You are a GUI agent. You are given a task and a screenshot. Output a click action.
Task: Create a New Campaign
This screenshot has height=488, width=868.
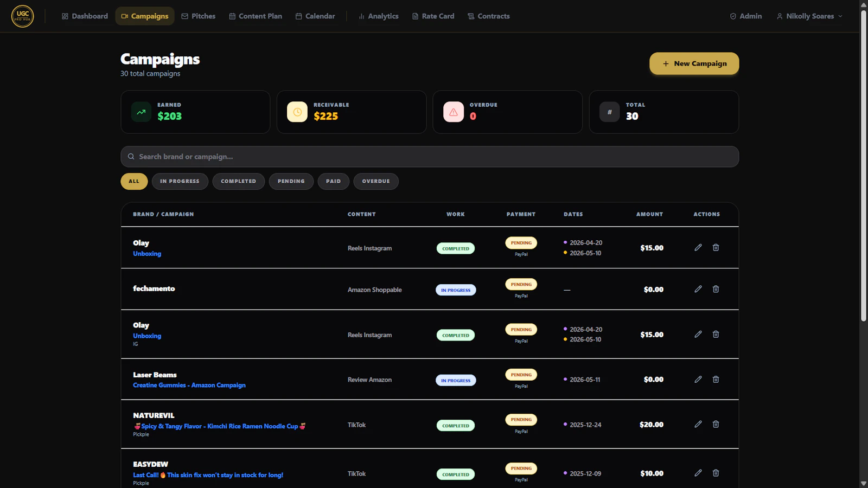(x=694, y=63)
